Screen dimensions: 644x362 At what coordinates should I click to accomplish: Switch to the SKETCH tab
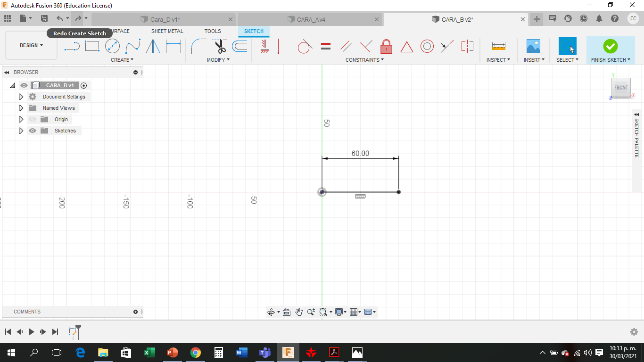pyautogui.click(x=254, y=31)
